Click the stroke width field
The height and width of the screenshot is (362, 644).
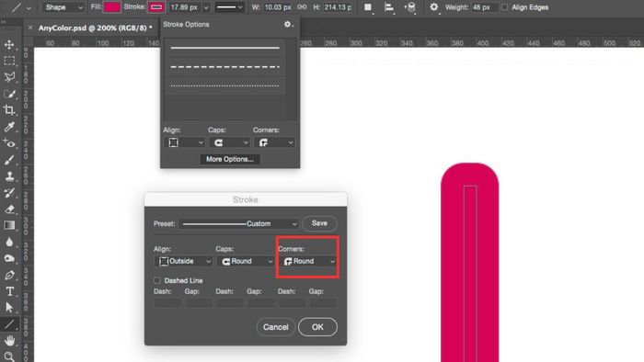pos(184,7)
